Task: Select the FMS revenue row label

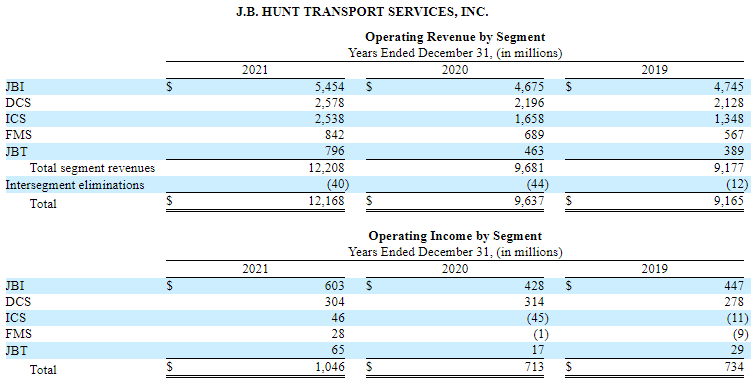Action: pyautogui.click(x=18, y=135)
